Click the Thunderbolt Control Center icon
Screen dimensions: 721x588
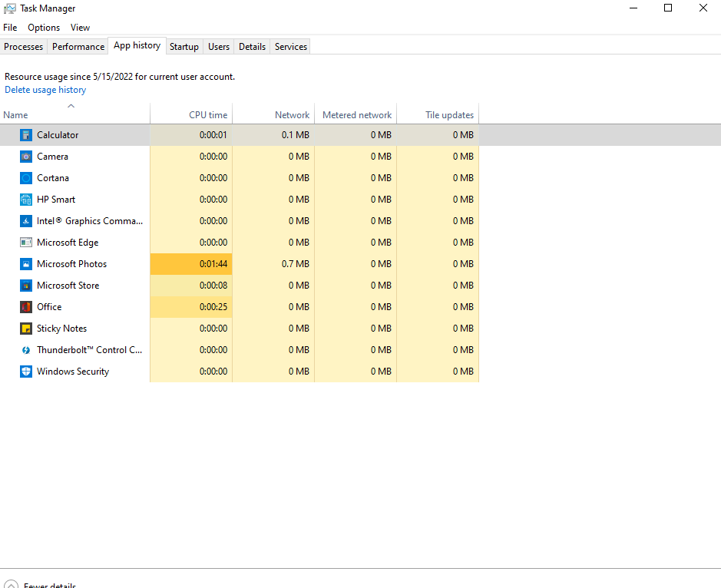click(x=26, y=350)
